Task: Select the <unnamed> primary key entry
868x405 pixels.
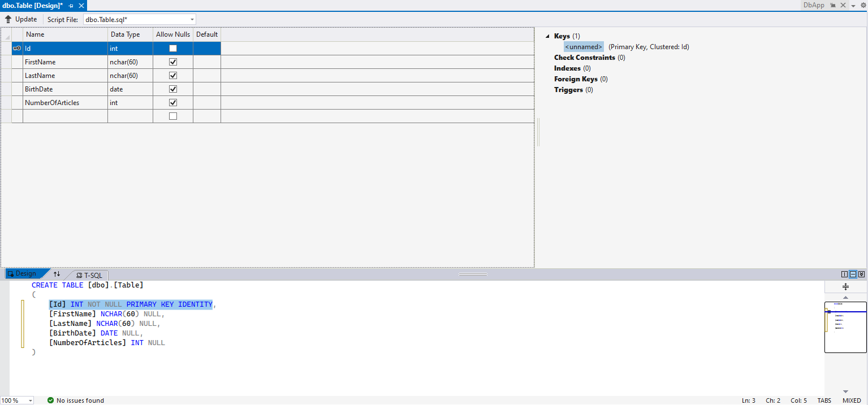Action: point(584,46)
